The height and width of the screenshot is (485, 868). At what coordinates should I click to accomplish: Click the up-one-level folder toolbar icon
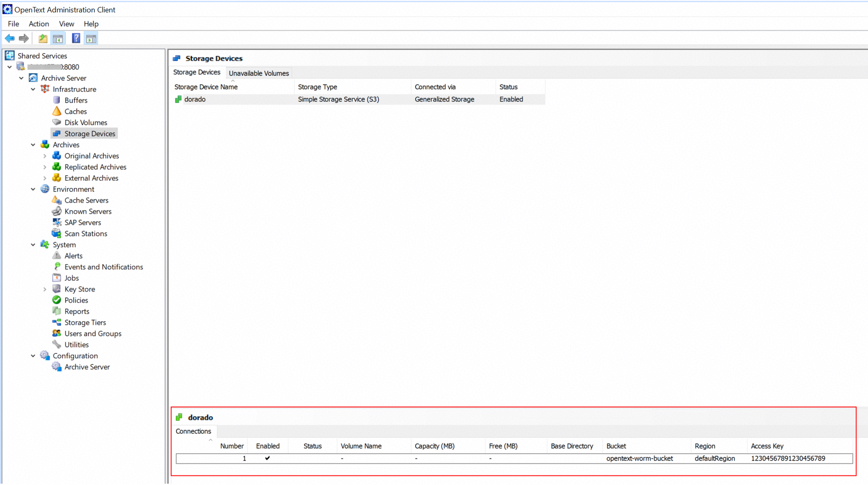43,39
